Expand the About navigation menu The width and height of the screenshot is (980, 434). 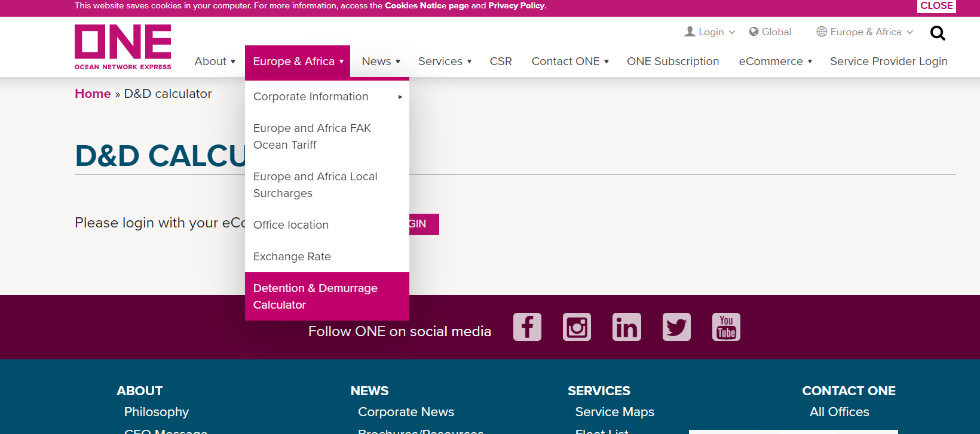[215, 61]
